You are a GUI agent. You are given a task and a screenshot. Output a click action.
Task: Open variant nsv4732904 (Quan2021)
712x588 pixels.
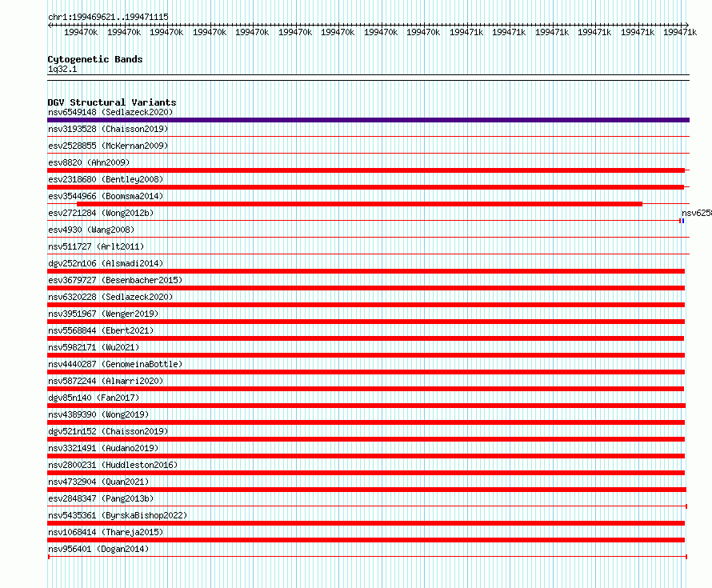pyautogui.click(x=98, y=482)
